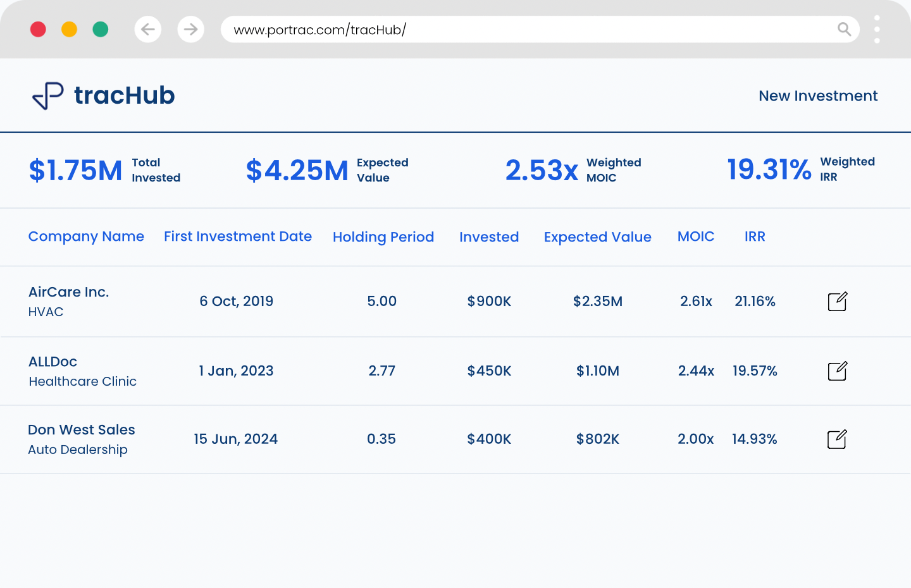Click the red close window dot
Viewport: 911px width, 588px height.
pos(38,30)
